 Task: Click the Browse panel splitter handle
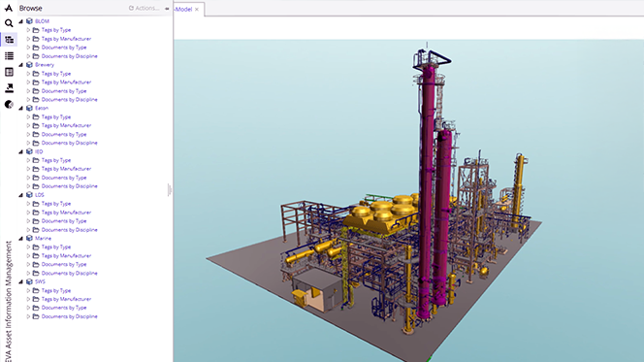click(x=169, y=190)
